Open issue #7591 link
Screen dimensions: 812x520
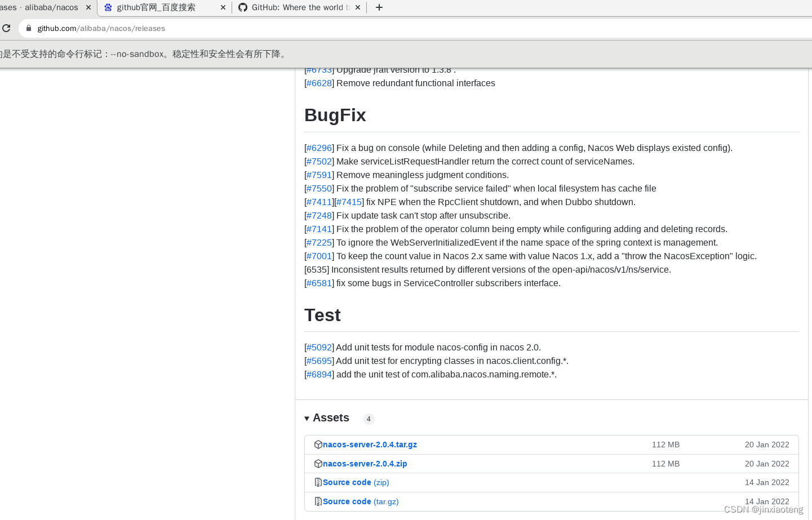(x=319, y=175)
